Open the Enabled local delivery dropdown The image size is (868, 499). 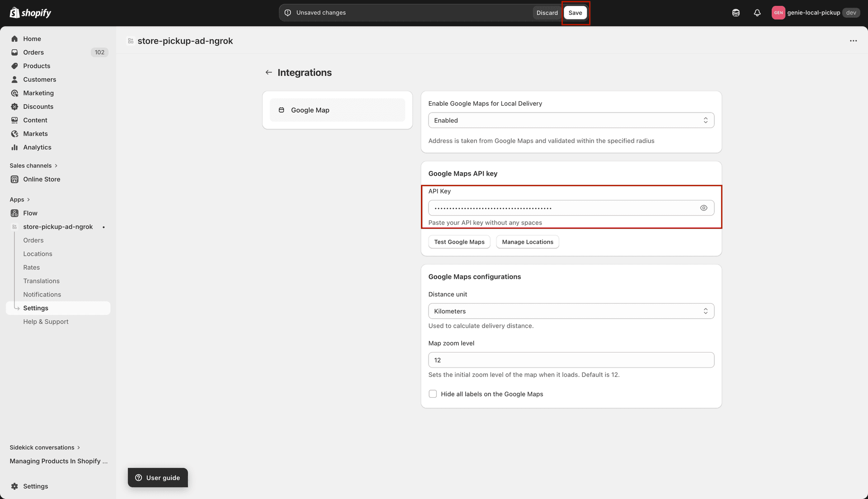571,120
